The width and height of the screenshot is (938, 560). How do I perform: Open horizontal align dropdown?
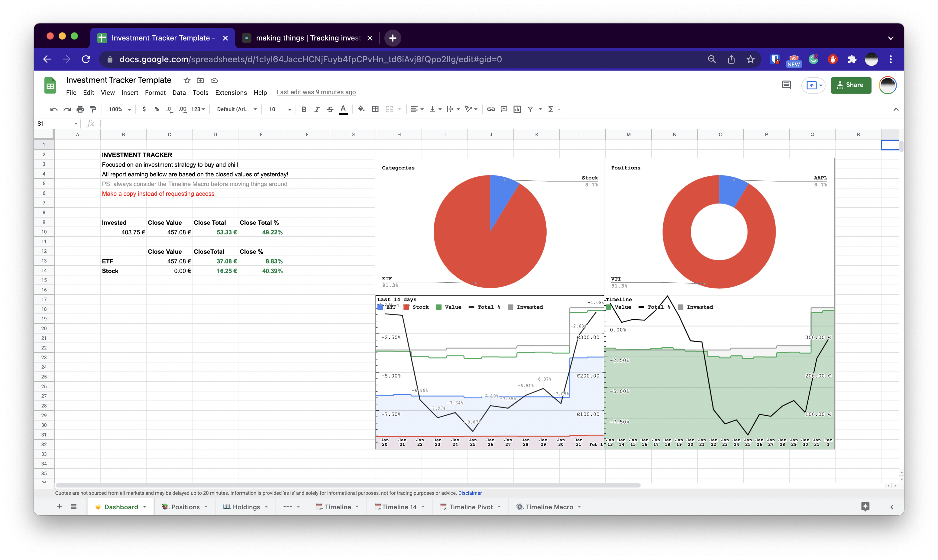(x=417, y=109)
